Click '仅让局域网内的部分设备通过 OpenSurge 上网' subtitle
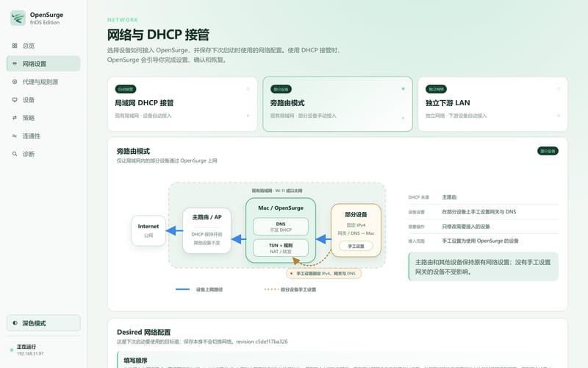Image resolution: width=588 pixels, height=368 pixels. pyautogui.click(x=167, y=160)
